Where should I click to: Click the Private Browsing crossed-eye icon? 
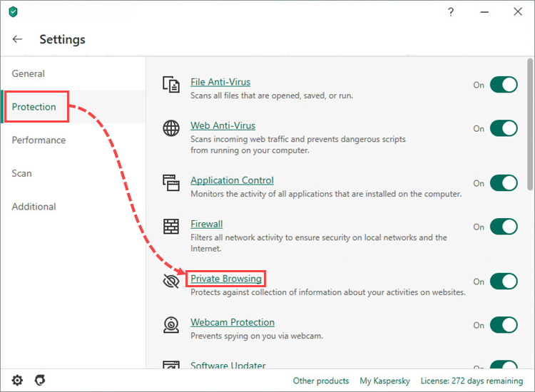[171, 282]
